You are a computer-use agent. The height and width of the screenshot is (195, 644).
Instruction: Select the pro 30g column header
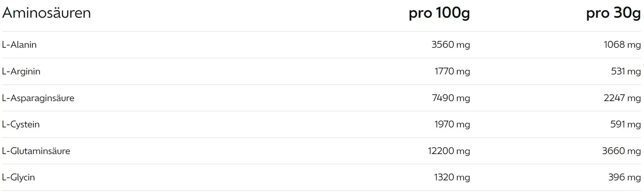click(x=613, y=14)
